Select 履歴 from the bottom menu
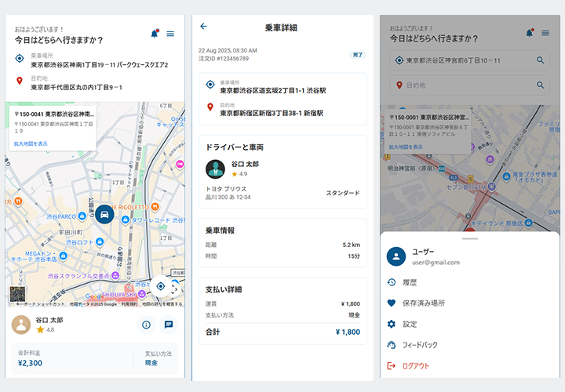The height and width of the screenshot is (392, 565). click(410, 282)
